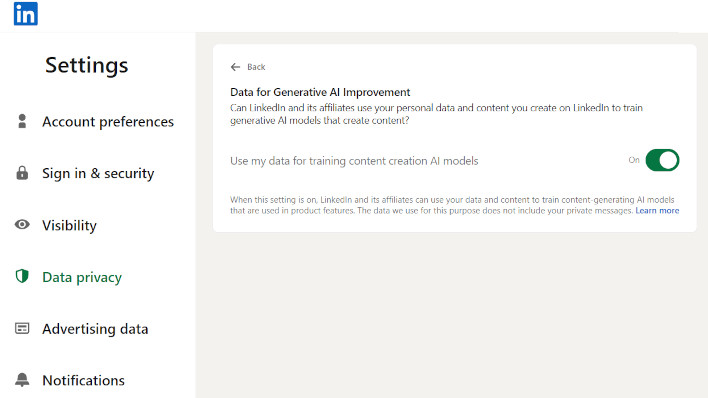The width and height of the screenshot is (708, 398).
Task: Open the Learn more link
Action: click(x=657, y=211)
